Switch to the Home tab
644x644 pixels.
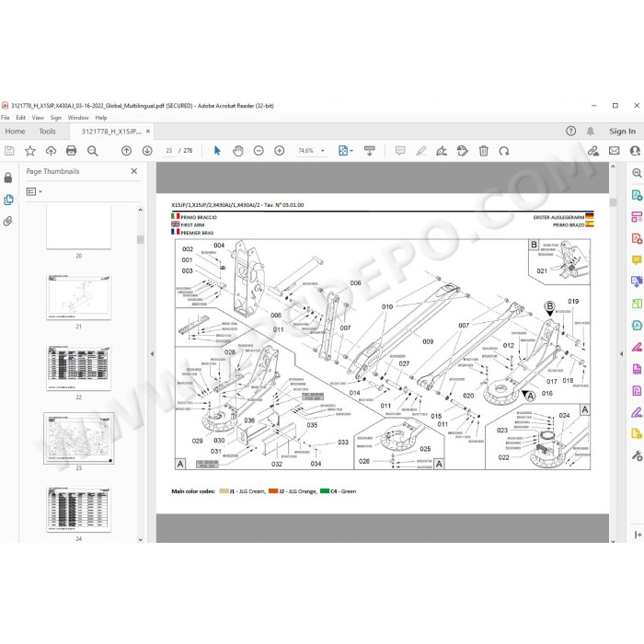click(16, 132)
